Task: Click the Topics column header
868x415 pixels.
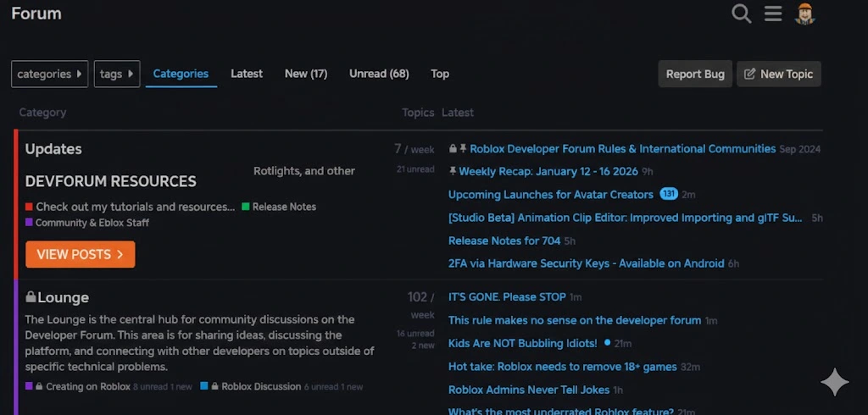Action: click(418, 113)
